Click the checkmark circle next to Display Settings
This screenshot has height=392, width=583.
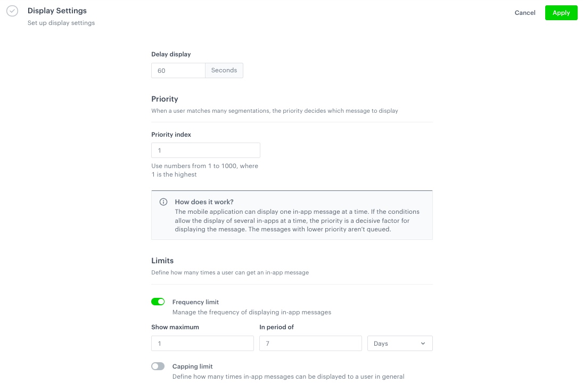click(x=12, y=11)
